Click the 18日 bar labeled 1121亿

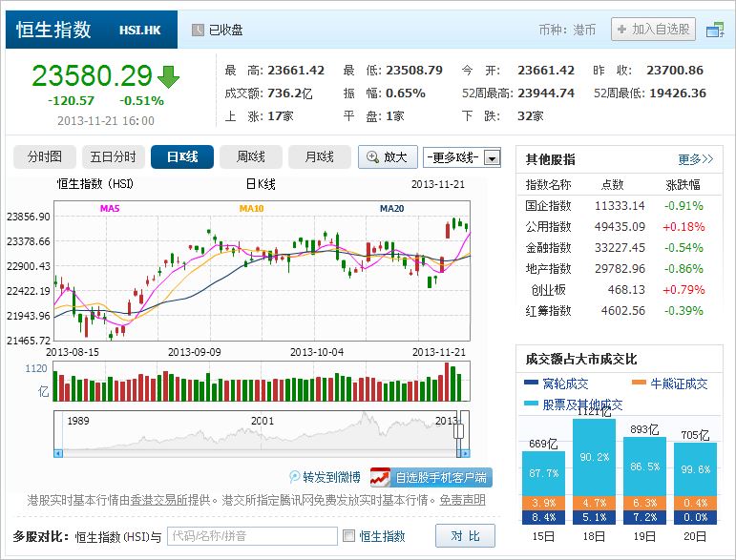click(595, 471)
